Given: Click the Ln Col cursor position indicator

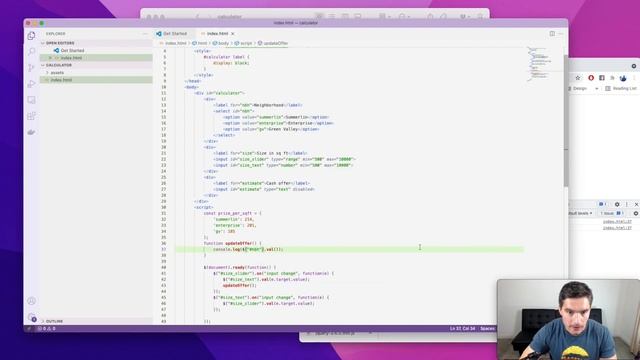Looking at the screenshot, I should tap(462, 329).
